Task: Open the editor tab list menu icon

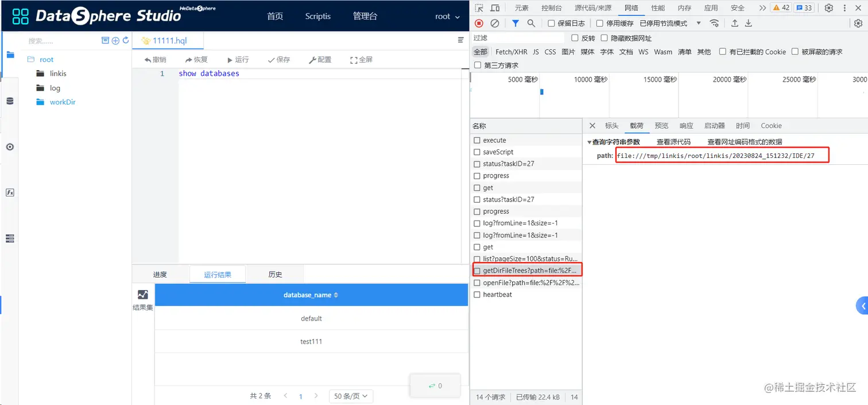Action: 460,40
